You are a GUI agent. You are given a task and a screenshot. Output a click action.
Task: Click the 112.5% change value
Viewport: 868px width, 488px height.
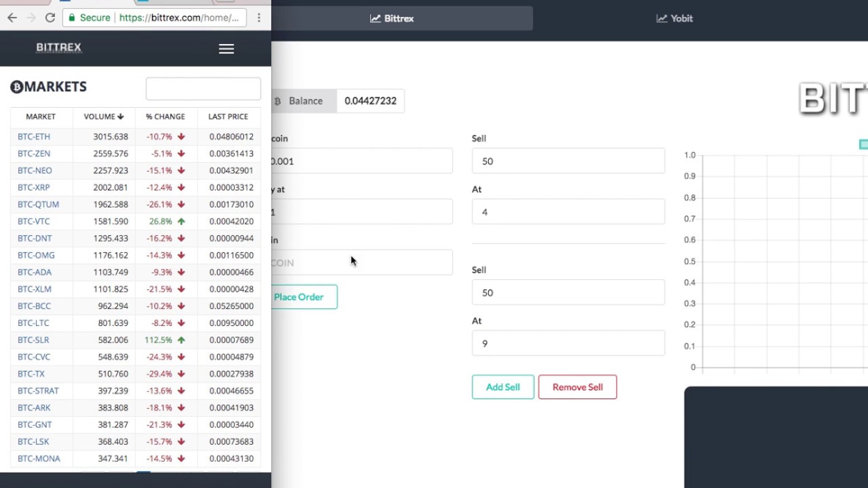point(158,340)
